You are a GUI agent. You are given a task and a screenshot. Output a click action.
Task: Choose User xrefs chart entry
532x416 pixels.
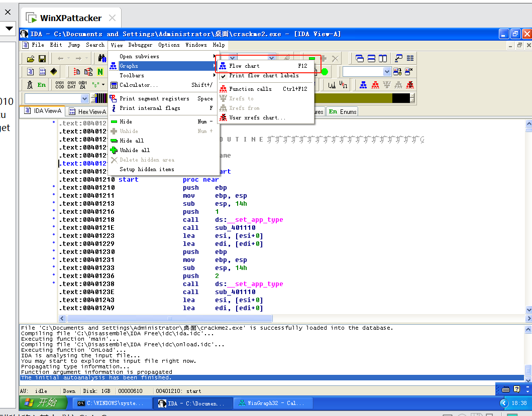(x=266, y=117)
